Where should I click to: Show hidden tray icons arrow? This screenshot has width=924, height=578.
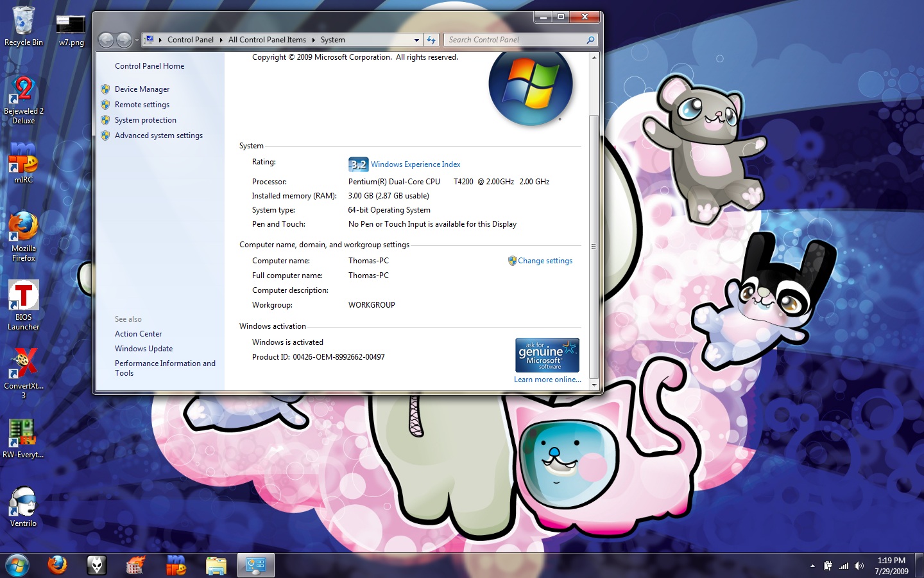[x=812, y=566]
